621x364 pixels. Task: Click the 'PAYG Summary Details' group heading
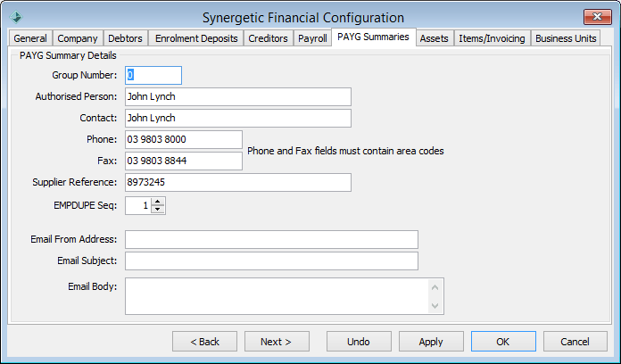[x=68, y=55]
